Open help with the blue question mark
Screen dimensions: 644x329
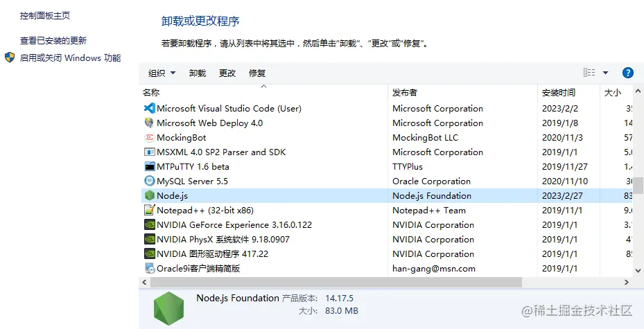pos(628,73)
